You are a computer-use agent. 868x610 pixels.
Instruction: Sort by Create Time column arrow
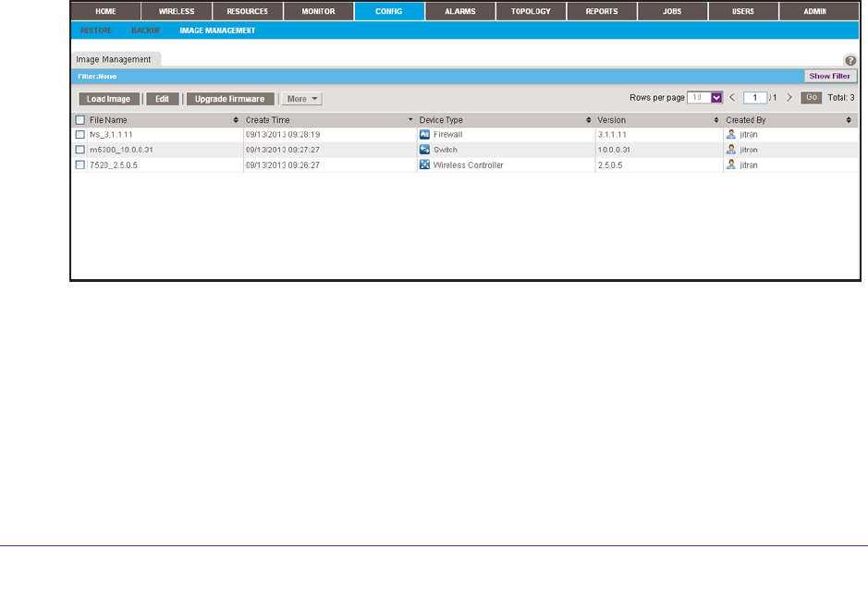410,120
